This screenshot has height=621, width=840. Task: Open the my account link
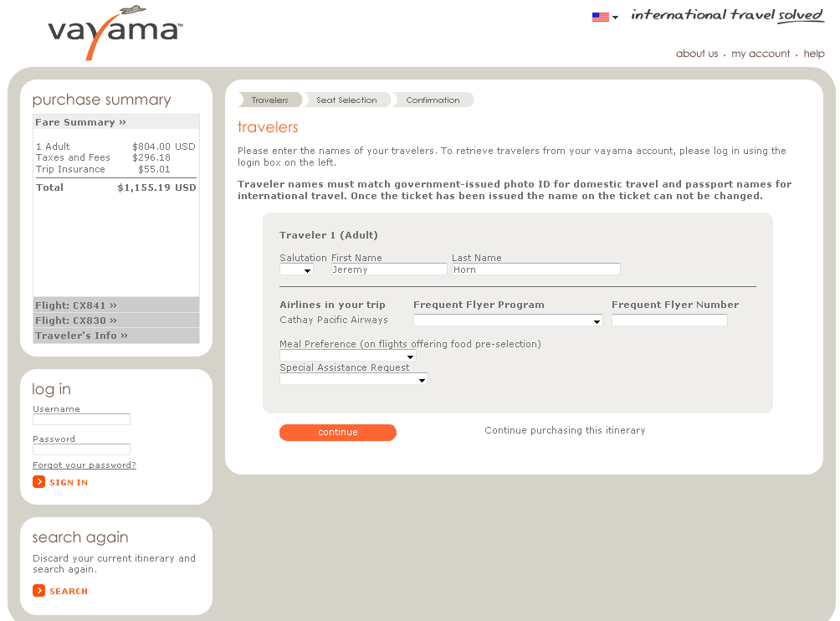[761, 54]
